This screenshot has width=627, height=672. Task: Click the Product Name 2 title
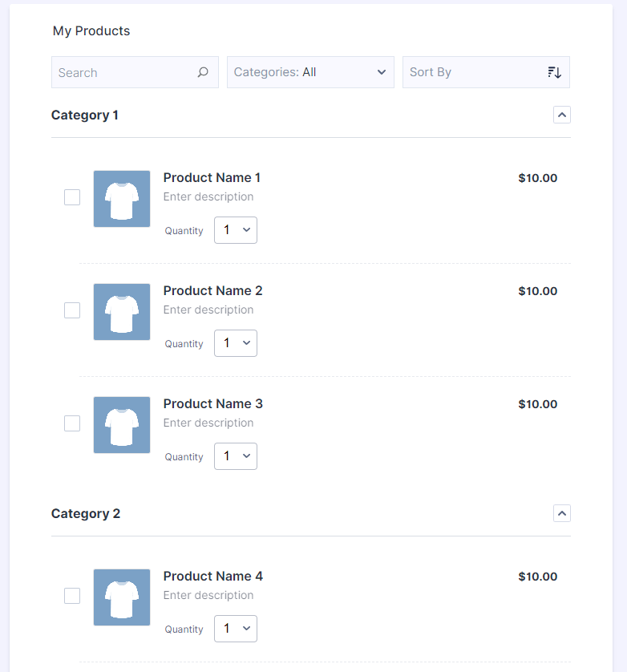212,291
